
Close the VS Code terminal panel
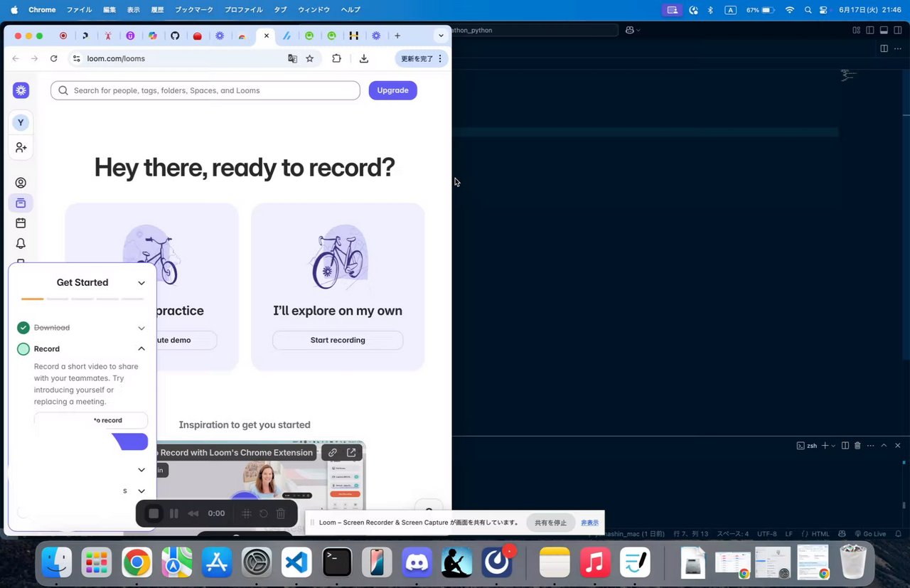pyautogui.click(x=898, y=445)
